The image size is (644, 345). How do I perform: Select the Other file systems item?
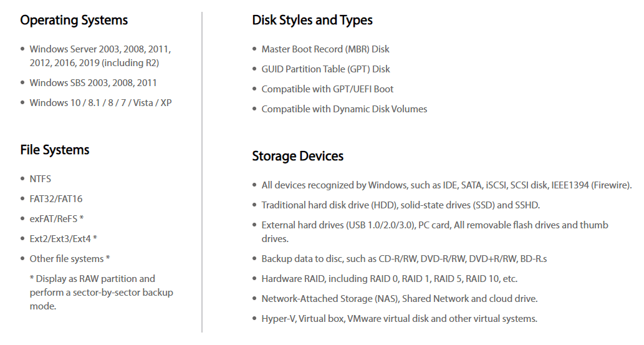[69, 259]
